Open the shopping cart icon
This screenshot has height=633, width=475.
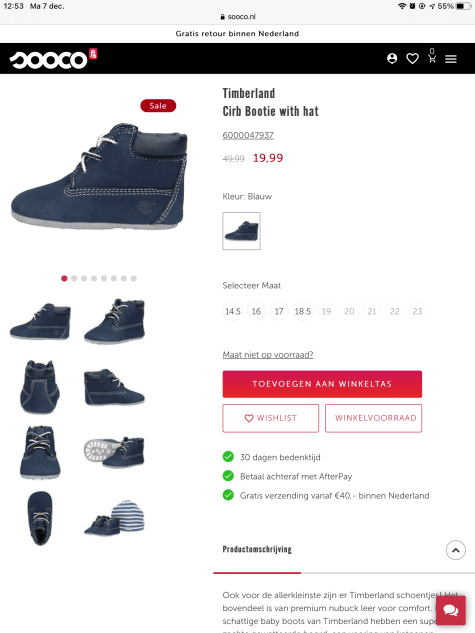432,57
